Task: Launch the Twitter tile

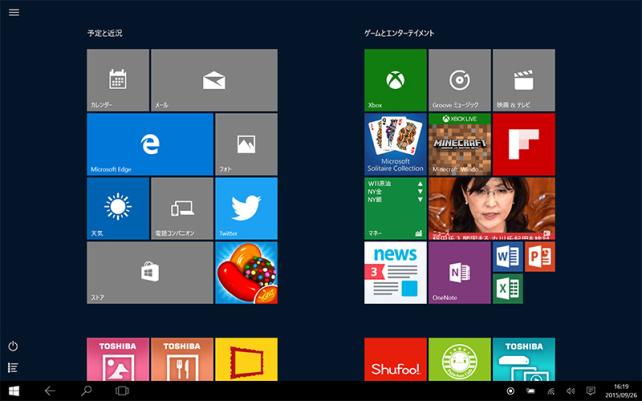Action: pos(246,208)
